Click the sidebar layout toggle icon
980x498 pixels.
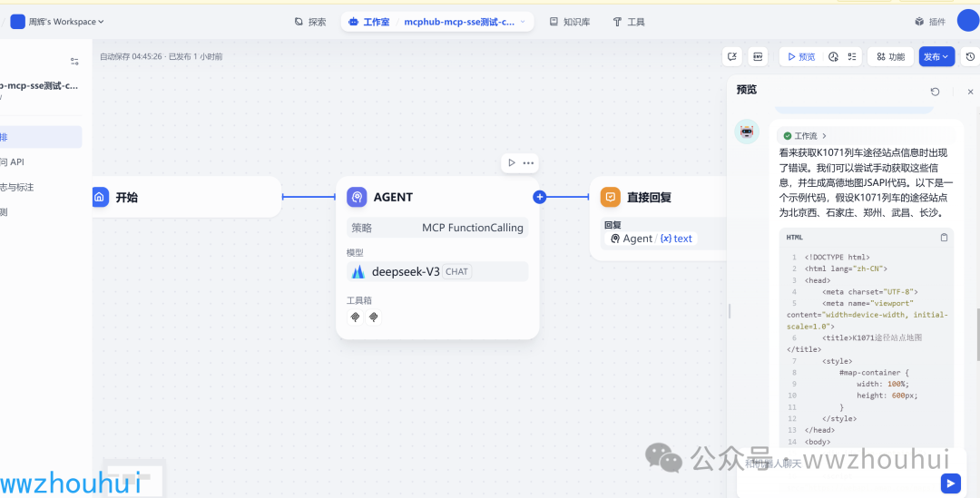coord(74,62)
